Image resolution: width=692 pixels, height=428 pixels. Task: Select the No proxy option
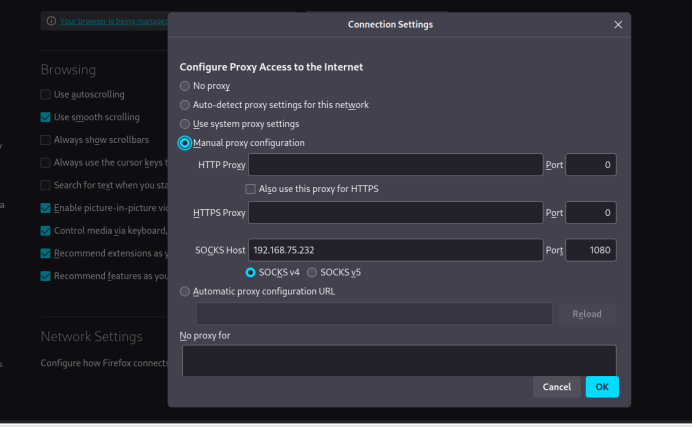pyautogui.click(x=185, y=86)
